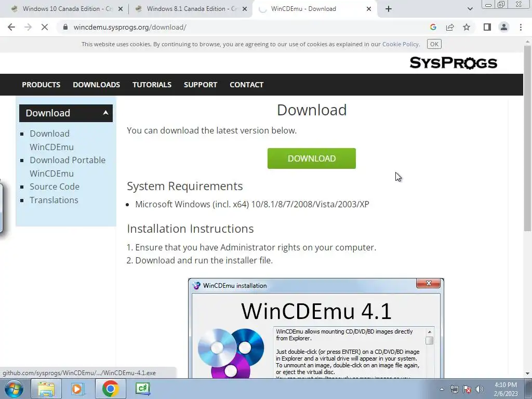Screen dimensions: 532x399
Task: Open the tab search chevron
Action: point(470,9)
